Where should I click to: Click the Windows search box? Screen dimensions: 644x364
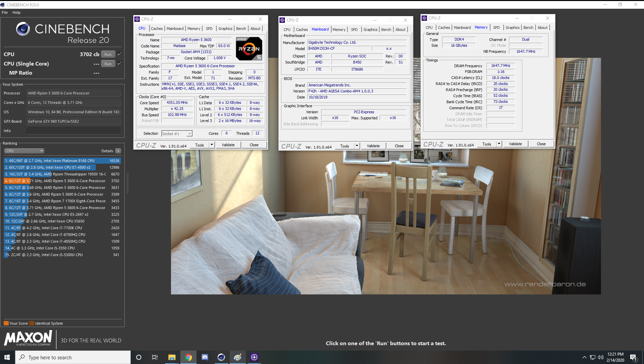click(73, 357)
